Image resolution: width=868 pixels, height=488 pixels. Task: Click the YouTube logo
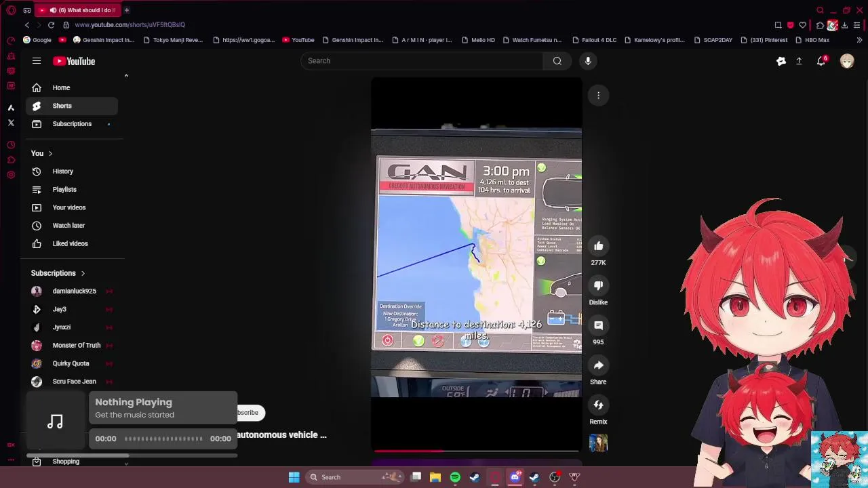point(74,61)
